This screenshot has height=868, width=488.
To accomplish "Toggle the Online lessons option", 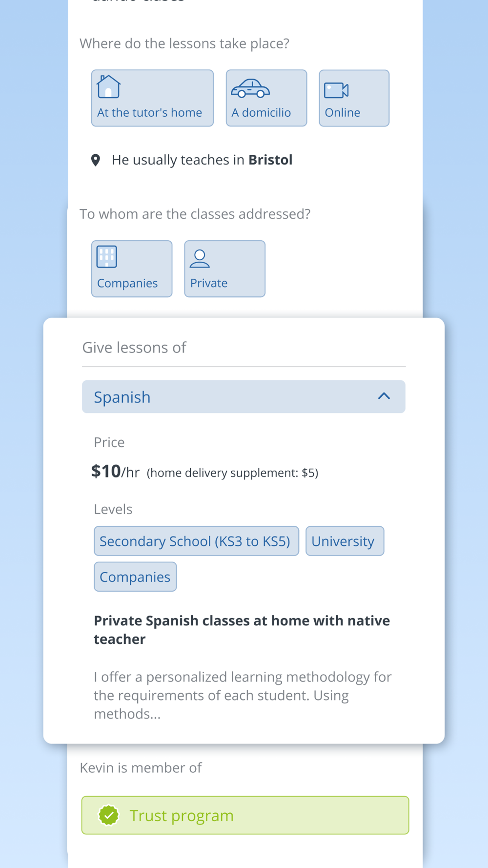I will (354, 98).
